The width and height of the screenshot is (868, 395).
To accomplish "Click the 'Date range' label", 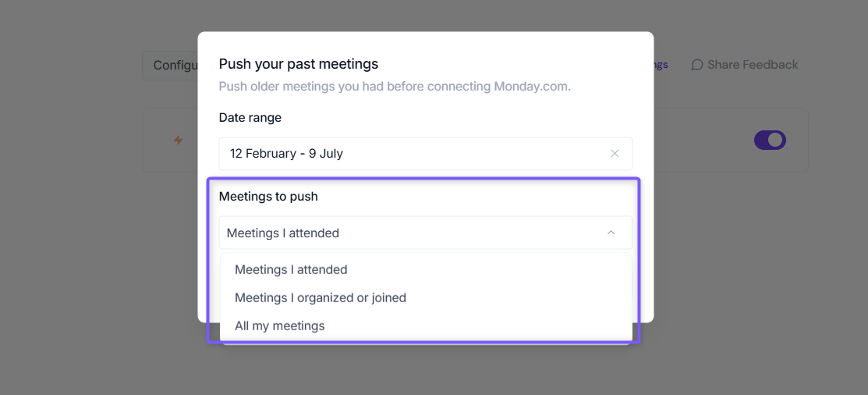I will click(250, 117).
